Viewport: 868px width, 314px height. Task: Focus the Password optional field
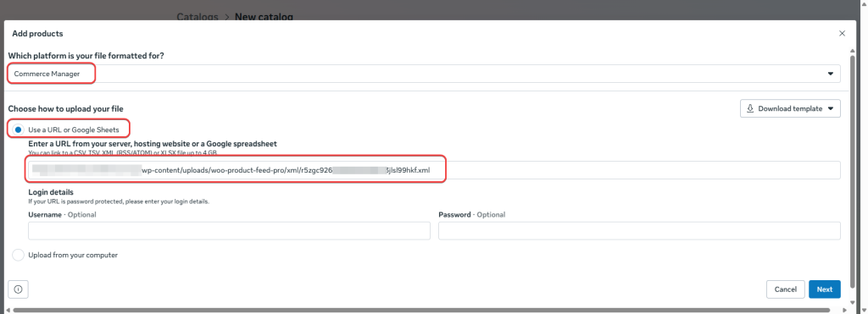pyautogui.click(x=639, y=230)
